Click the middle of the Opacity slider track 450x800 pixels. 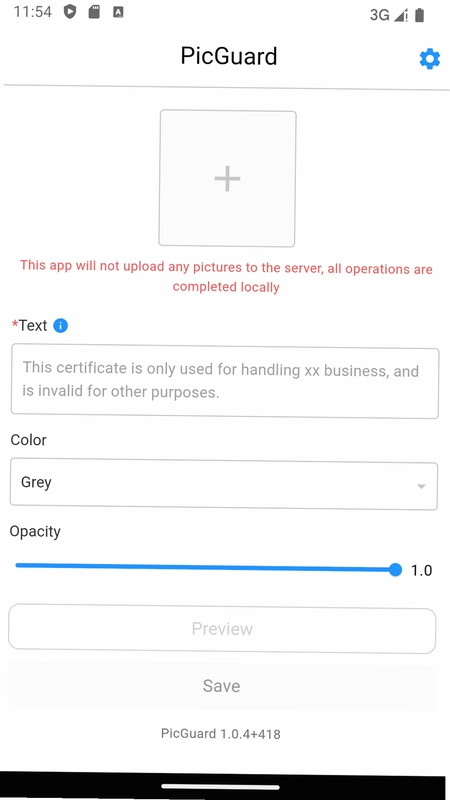[x=205, y=567]
